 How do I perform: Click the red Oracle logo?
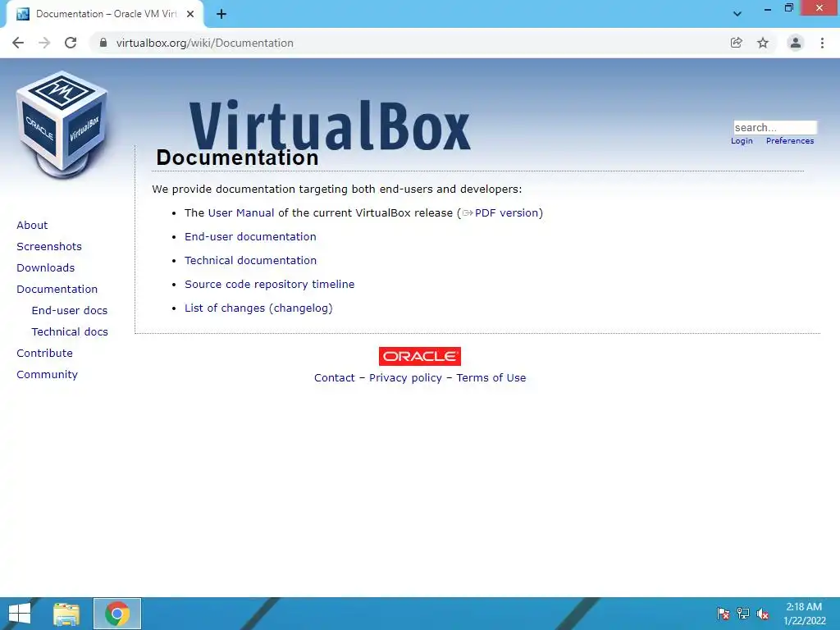pyautogui.click(x=420, y=356)
